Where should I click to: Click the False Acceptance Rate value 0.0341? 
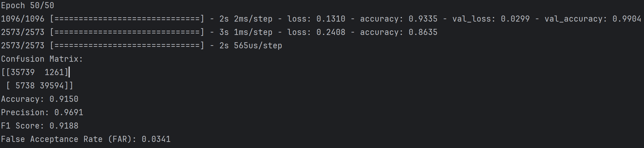[156, 139]
